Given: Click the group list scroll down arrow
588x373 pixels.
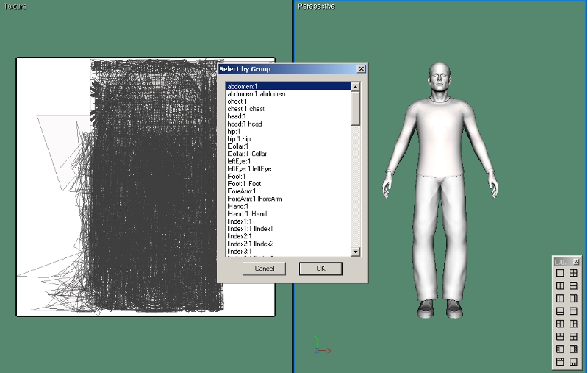Looking at the screenshot, I should [x=356, y=252].
